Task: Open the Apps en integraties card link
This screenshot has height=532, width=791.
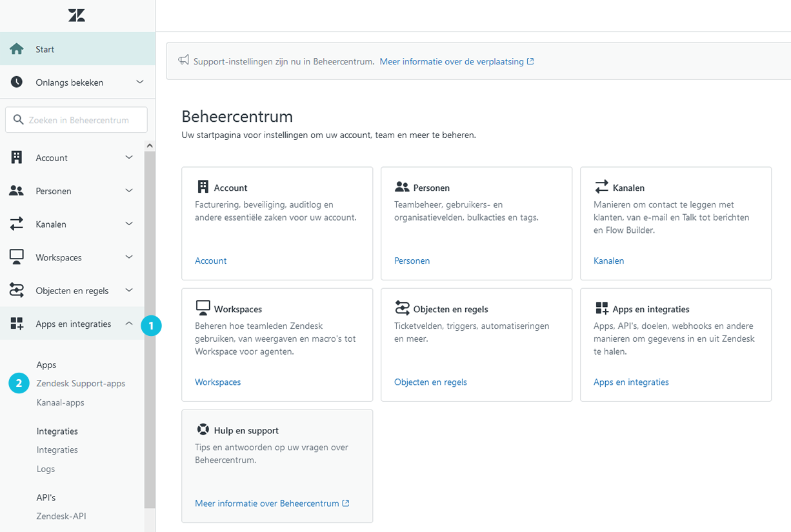Action: click(632, 382)
